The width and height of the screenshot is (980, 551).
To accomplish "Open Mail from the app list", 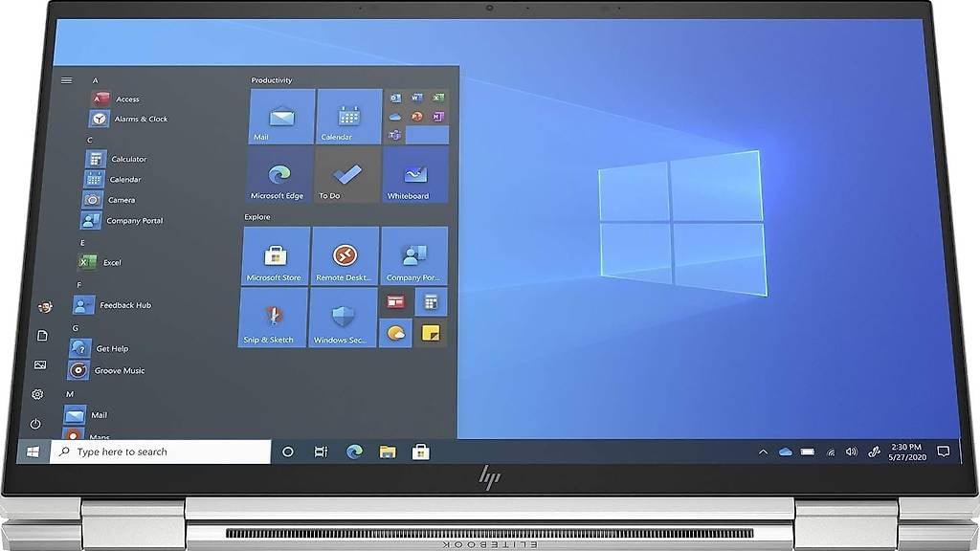I will (x=85, y=415).
